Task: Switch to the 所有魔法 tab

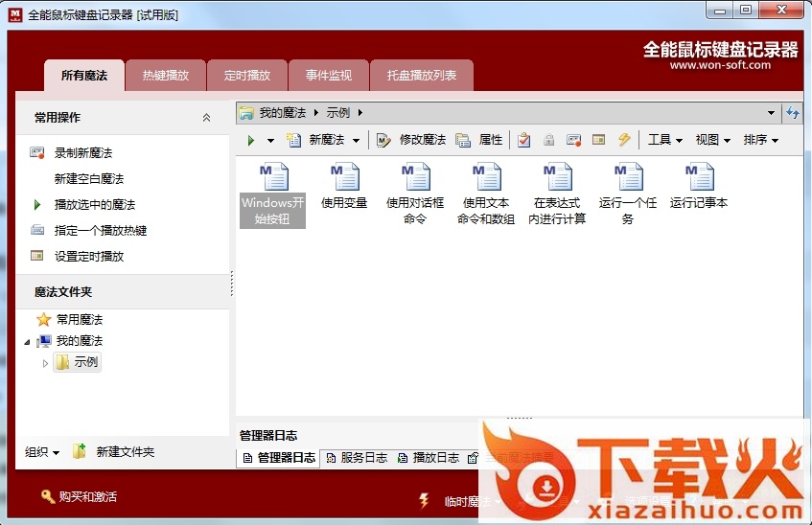Action: pos(84,76)
